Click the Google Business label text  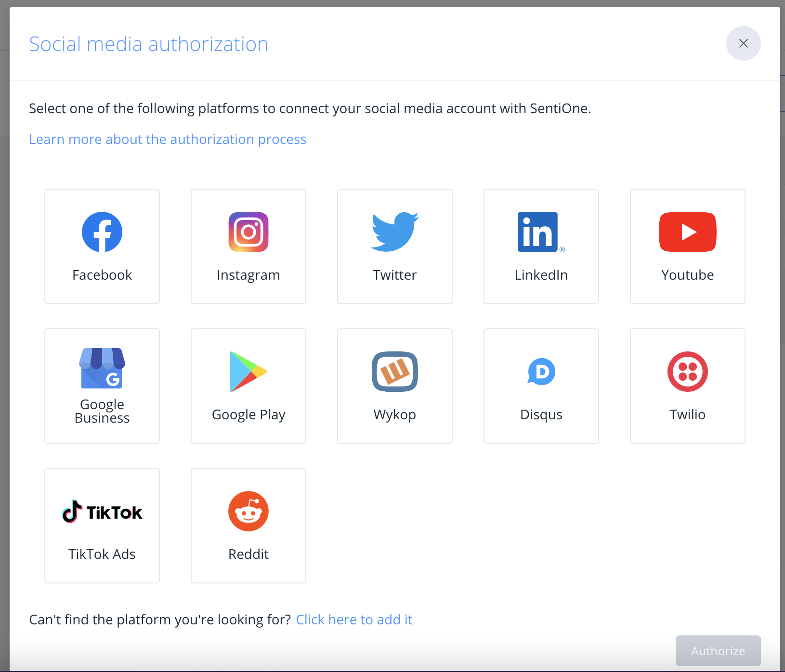point(102,411)
